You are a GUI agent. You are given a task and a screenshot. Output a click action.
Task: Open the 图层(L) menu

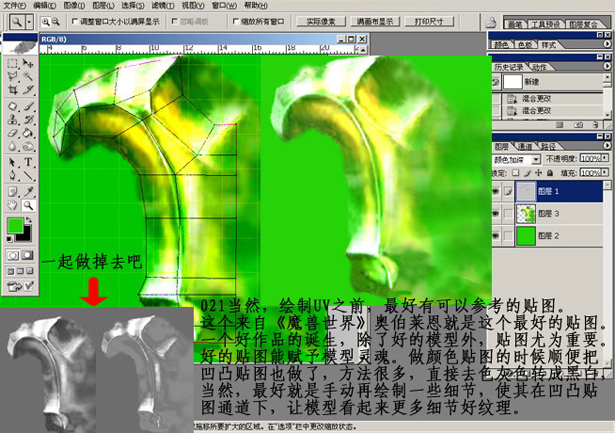pyautogui.click(x=104, y=5)
